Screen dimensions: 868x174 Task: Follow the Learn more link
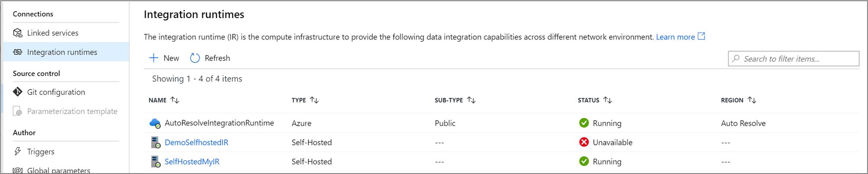[675, 37]
